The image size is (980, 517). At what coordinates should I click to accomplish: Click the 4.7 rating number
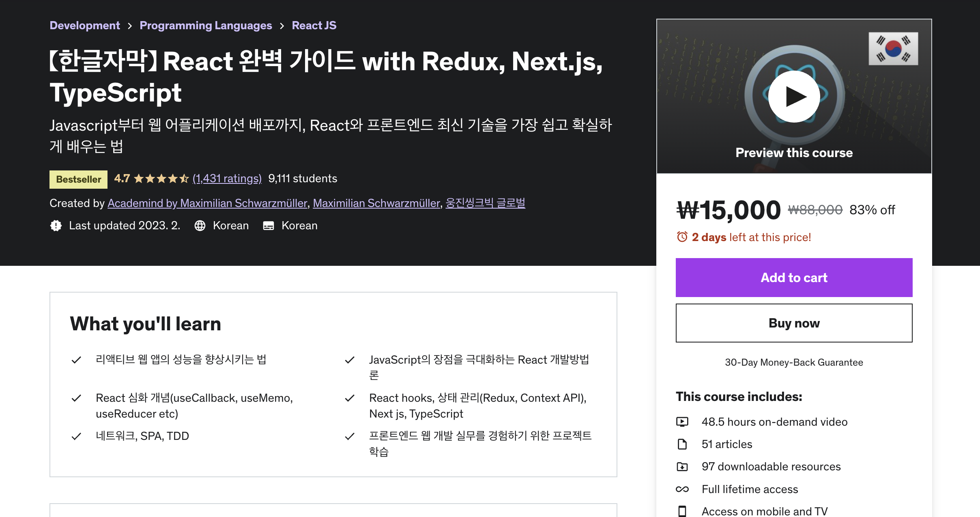tap(122, 179)
